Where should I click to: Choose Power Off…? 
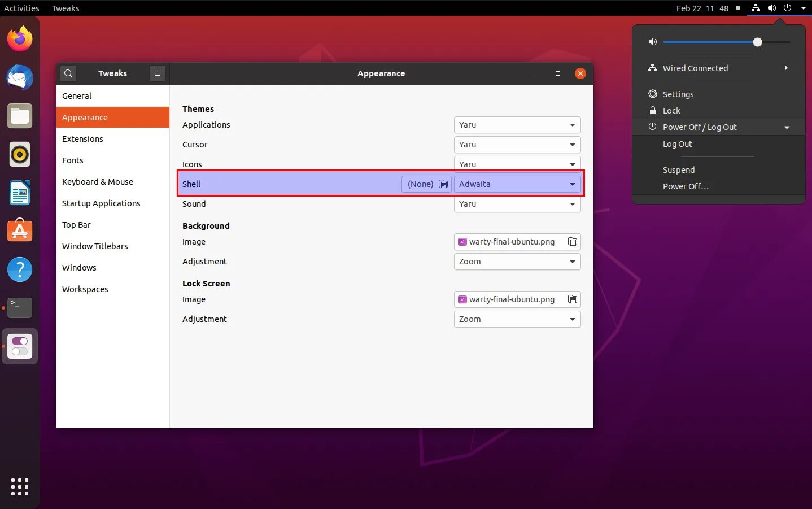click(x=718, y=186)
